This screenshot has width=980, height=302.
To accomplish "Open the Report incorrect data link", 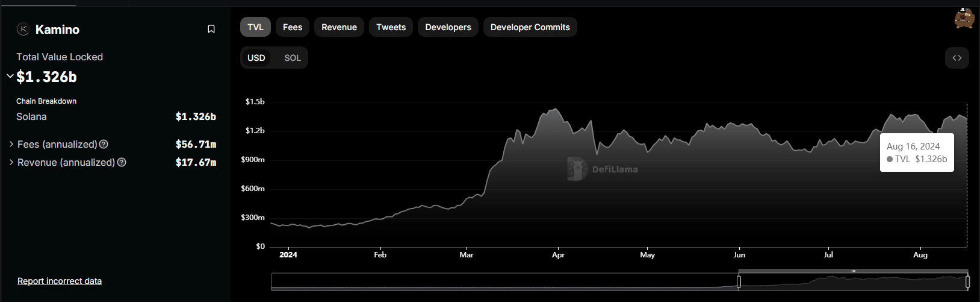I will (x=60, y=281).
